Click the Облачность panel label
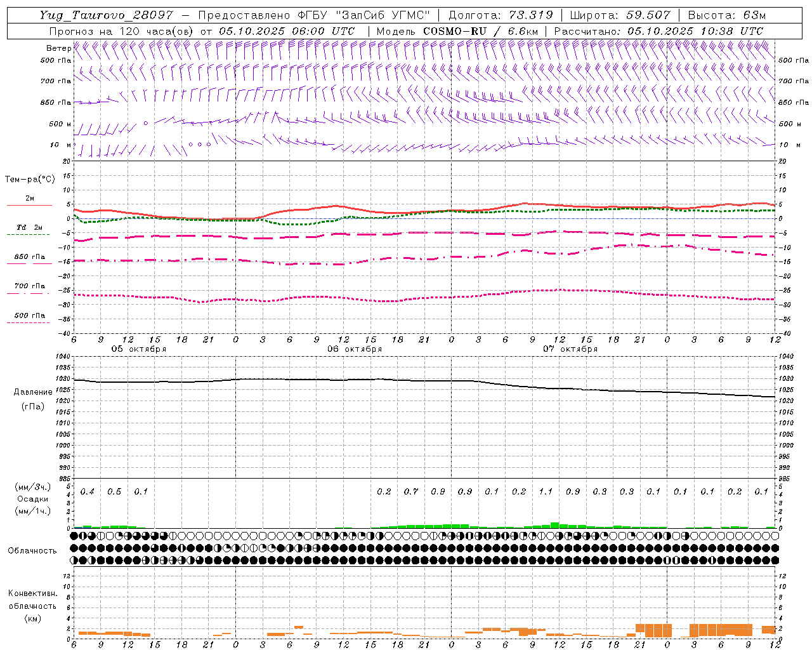812x650 pixels. tap(32, 550)
